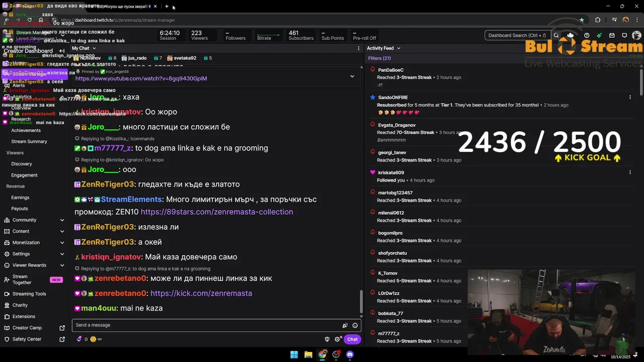This screenshot has width=644, height=362.
Task: Click the purple Chat send button
Action: click(x=352, y=339)
